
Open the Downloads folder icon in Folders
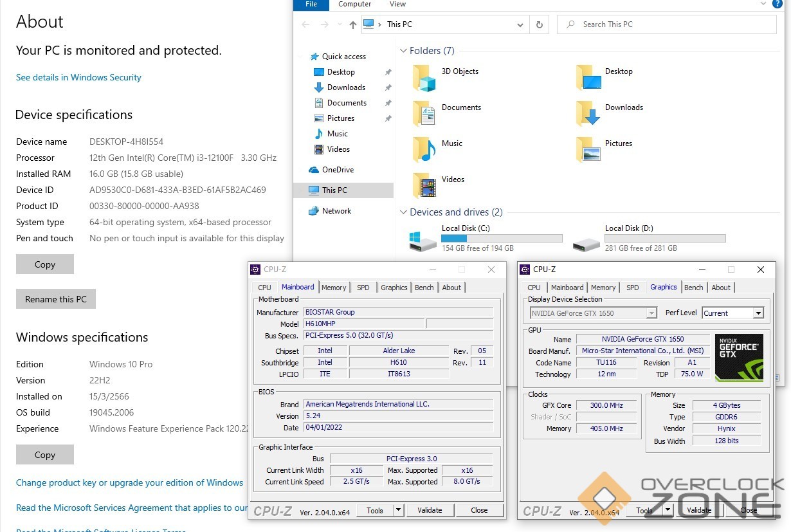(588, 113)
